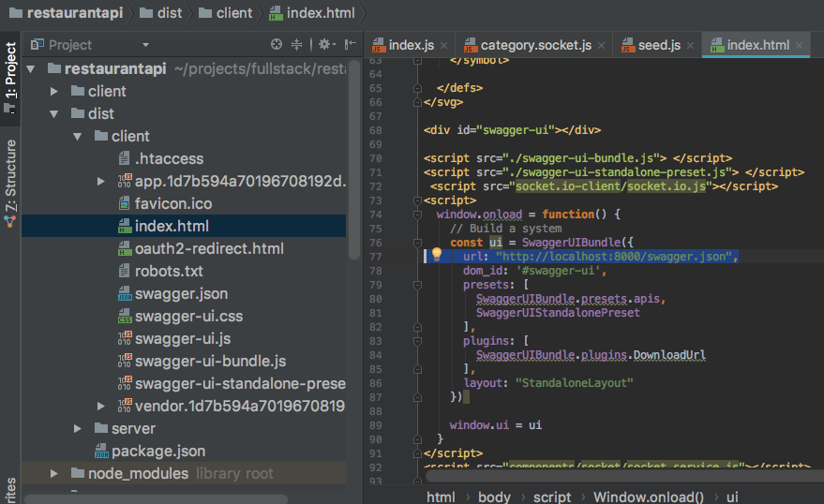Click the light bulb intention icon
824x504 pixels.
pyautogui.click(x=436, y=255)
